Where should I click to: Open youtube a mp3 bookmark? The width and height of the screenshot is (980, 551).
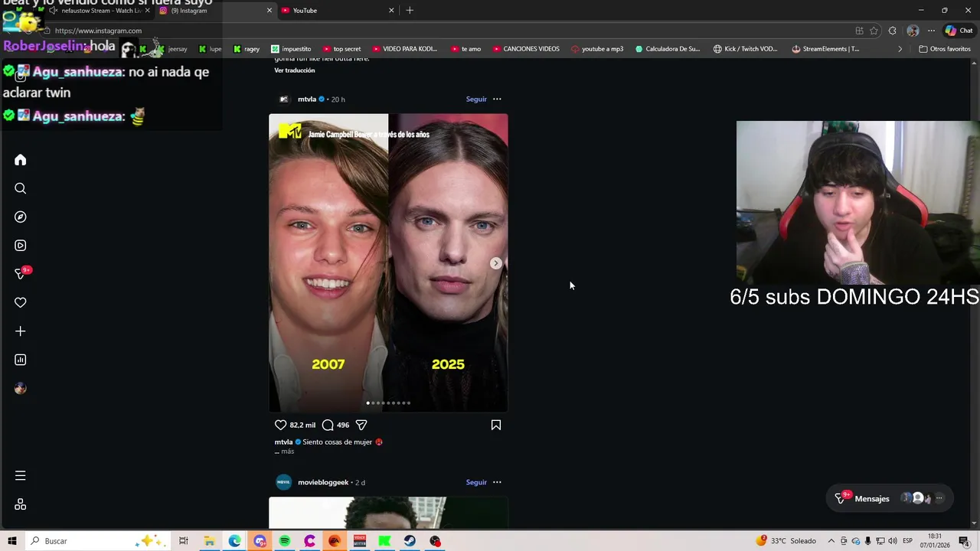point(597,49)
